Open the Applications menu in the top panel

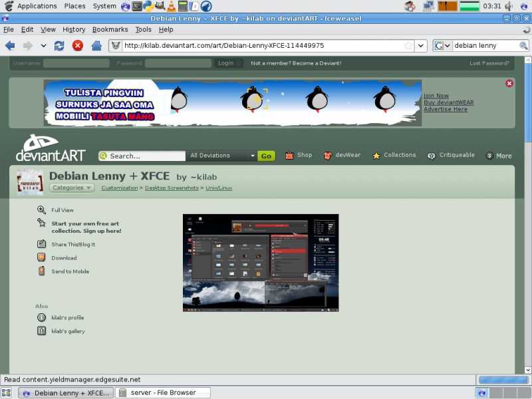pyautogui.click(x=37, y=6)
